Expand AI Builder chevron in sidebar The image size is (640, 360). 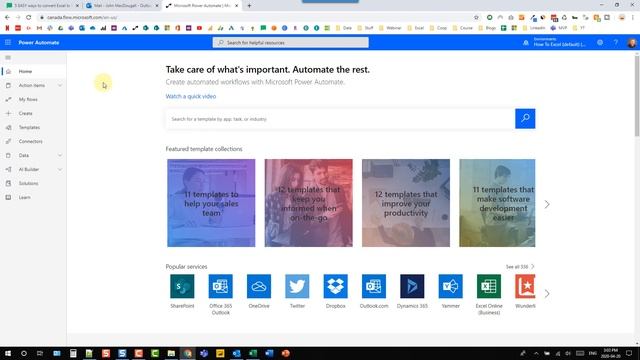pos(60,169)
